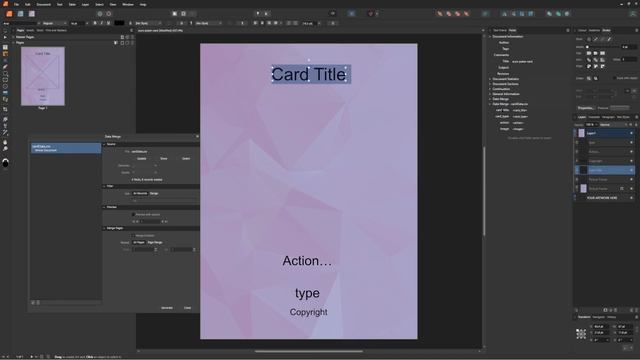Collapse the Source section in Data Merge
The height and width of the screenshot is (360, 640).
click(x=104, y=144)
